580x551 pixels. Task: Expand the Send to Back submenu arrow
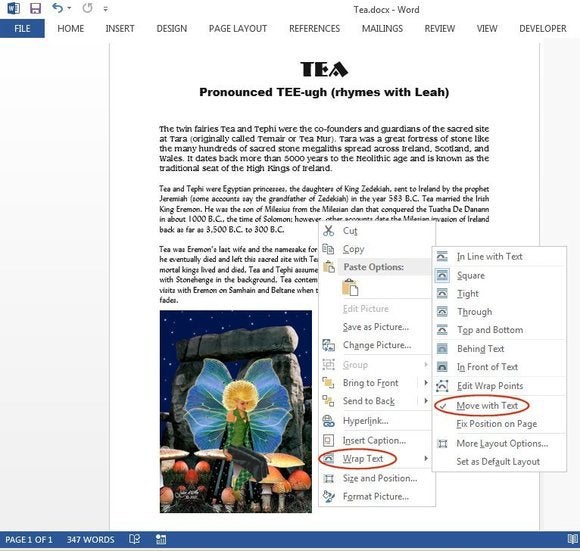point(426,400)
